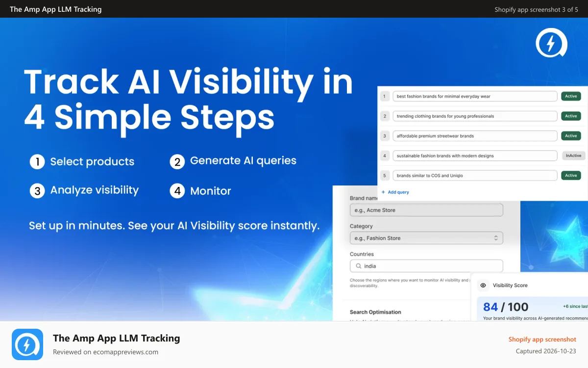The height and width of the screenshot is (368, 588).
Task: Click the eye icon beside Visibility Score
Action: click(483, 285)
